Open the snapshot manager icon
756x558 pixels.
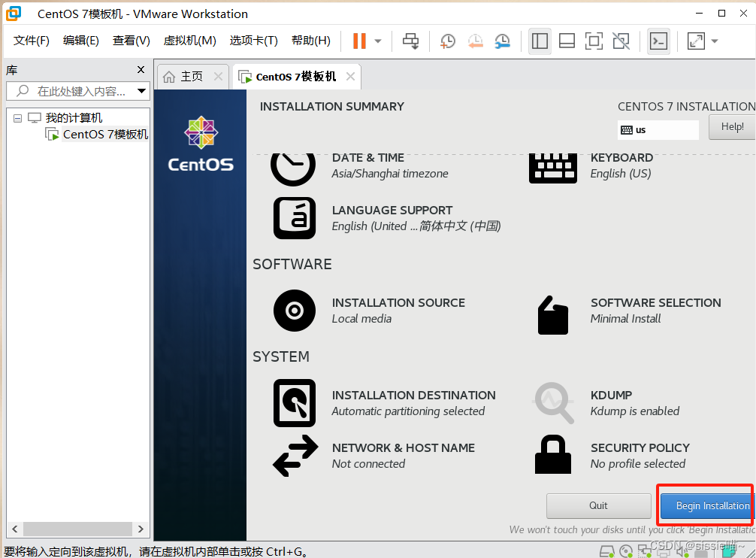(x=503, y=41)
